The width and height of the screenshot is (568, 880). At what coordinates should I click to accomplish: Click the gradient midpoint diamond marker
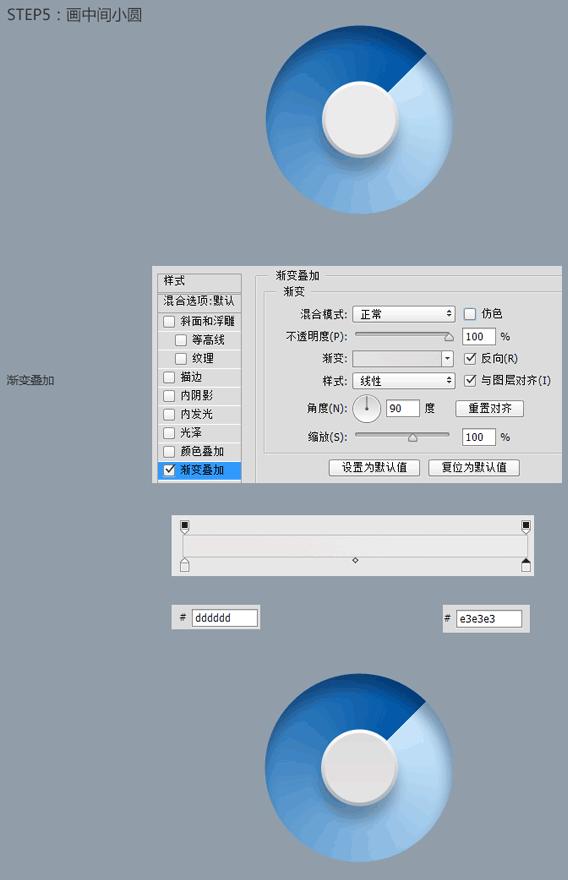click(355, 560)
